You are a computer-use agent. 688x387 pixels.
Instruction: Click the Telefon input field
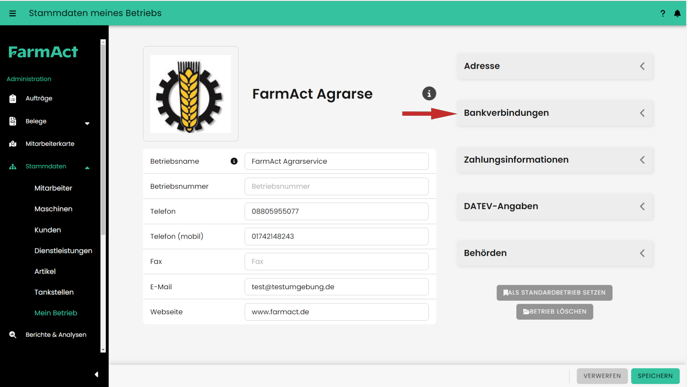tap(336, 211)
